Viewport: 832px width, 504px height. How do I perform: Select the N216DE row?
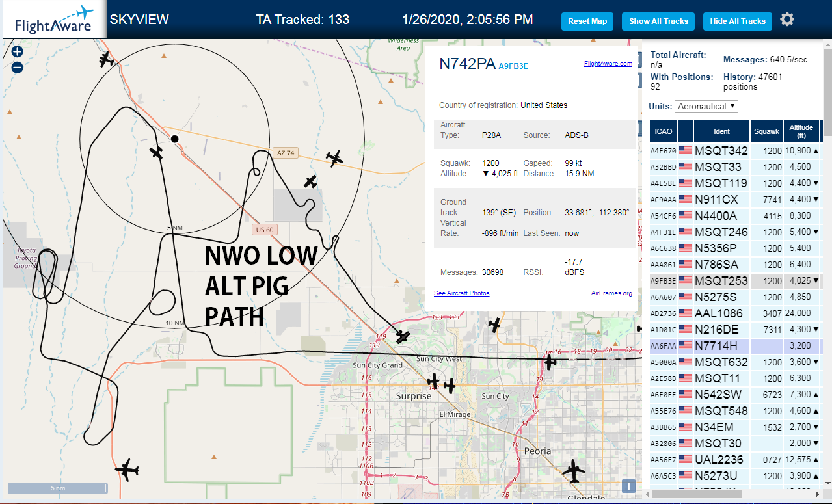pos(735,330)
